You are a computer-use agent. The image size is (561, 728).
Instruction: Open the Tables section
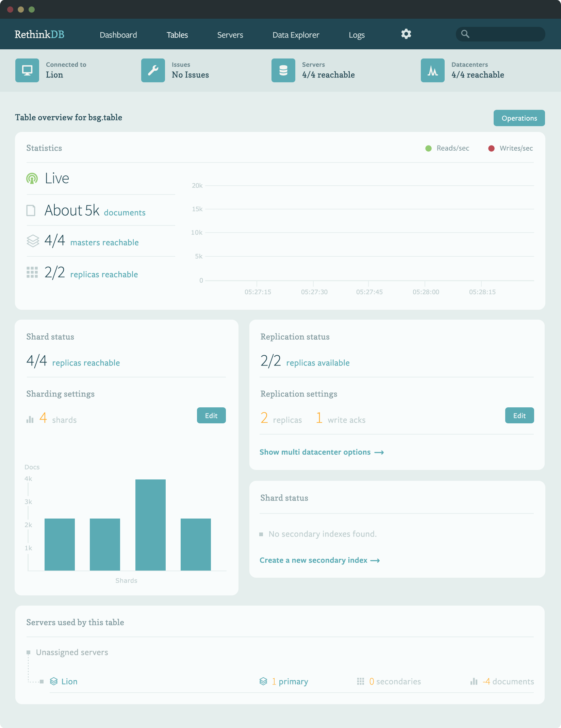coord(177,35)
